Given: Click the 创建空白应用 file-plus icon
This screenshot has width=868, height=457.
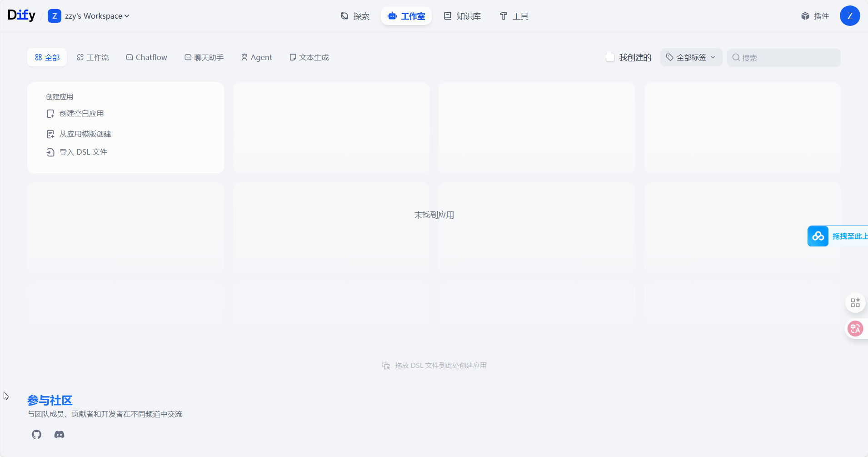Looking at the screenshot, I should (50, 114).
